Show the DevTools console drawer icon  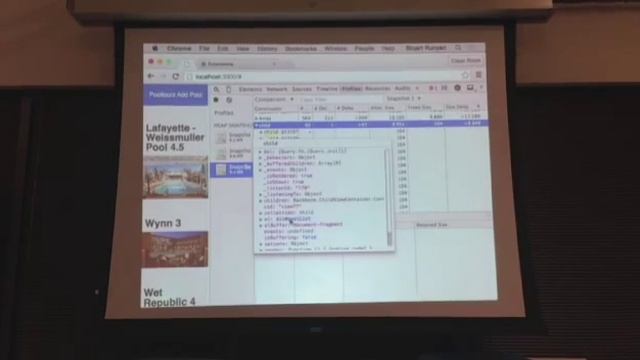[x=444, y=88]
